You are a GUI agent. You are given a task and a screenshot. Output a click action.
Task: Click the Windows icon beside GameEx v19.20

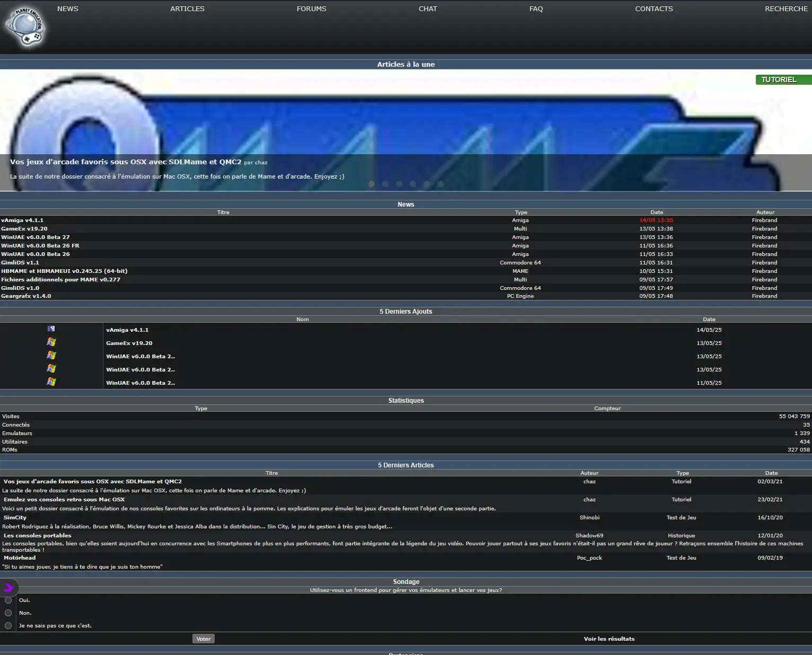51,342
